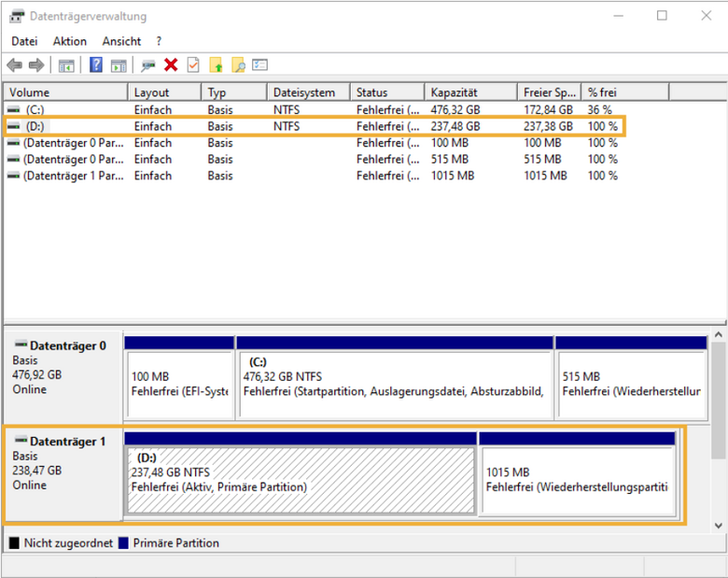728x578 pixels.
Task: Click the disk pane scroll down arrow
Action: coord(719,526)
